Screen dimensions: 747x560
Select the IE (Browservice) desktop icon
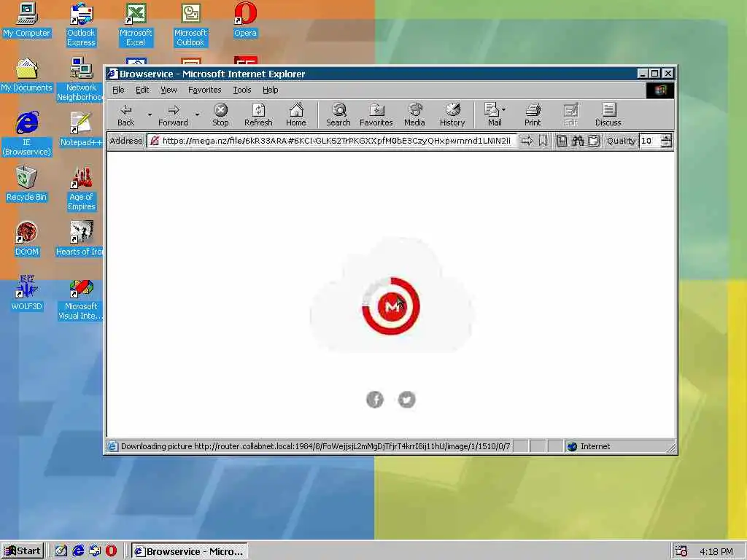[27, 134]
